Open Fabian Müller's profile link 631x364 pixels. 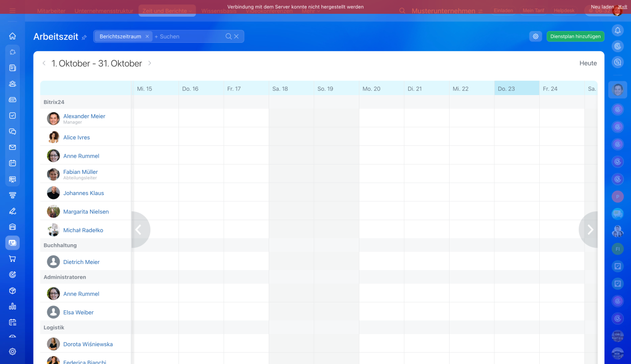pos(80,172)
